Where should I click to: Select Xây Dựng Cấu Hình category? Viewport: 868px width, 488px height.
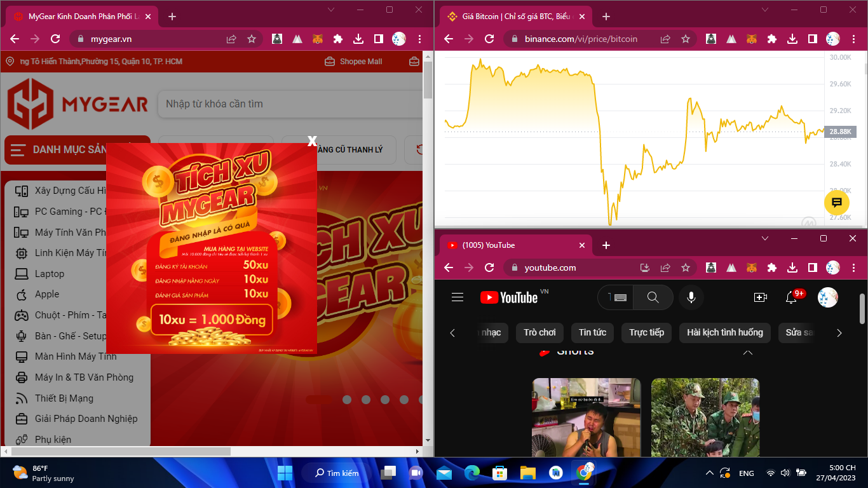pyautogui.click(x=70, y=191)
